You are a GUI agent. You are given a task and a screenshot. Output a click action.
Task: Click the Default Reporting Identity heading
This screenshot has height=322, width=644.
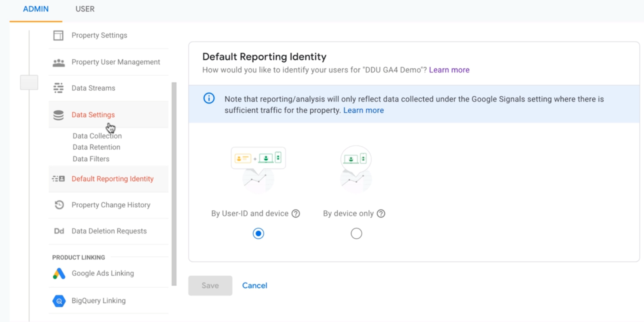coord(264,57)
